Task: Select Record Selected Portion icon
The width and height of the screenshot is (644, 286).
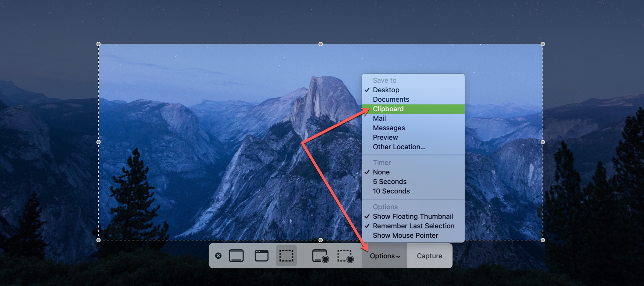Action: point(345,256)
